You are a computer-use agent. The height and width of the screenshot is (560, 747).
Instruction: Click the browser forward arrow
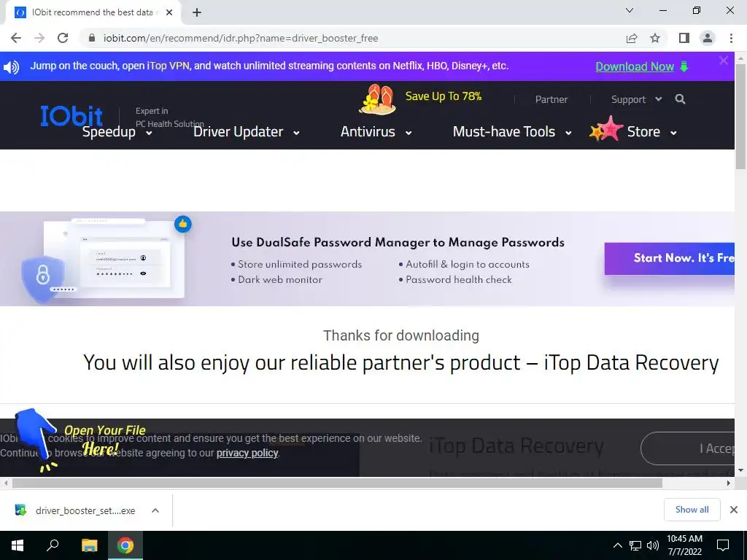39,38
